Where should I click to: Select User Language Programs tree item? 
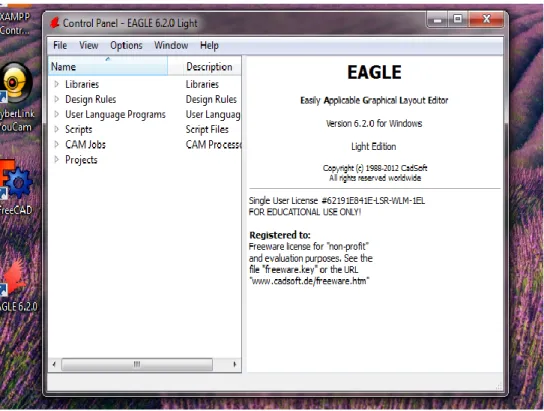(x=115, y=114)
